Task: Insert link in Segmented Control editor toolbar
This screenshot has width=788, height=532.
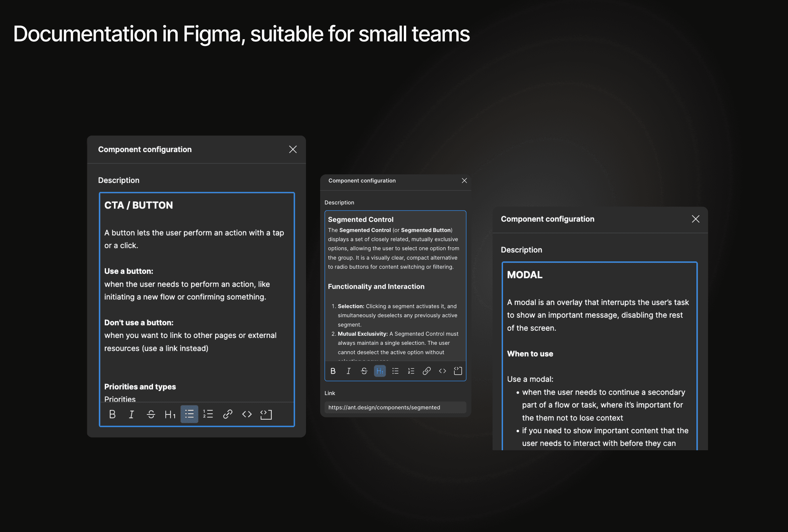Action: pyautogui.click(x=427, y=371)
